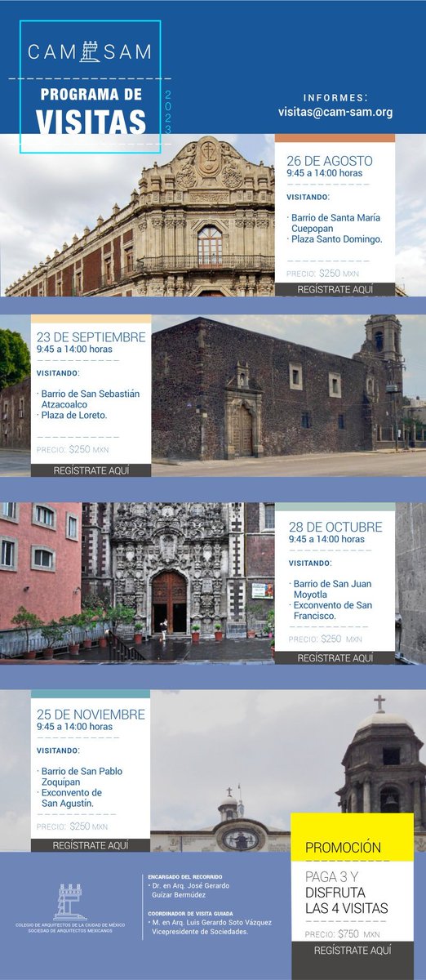
Task: Click the vertical '2023' year text
Action: pos(168,111)
